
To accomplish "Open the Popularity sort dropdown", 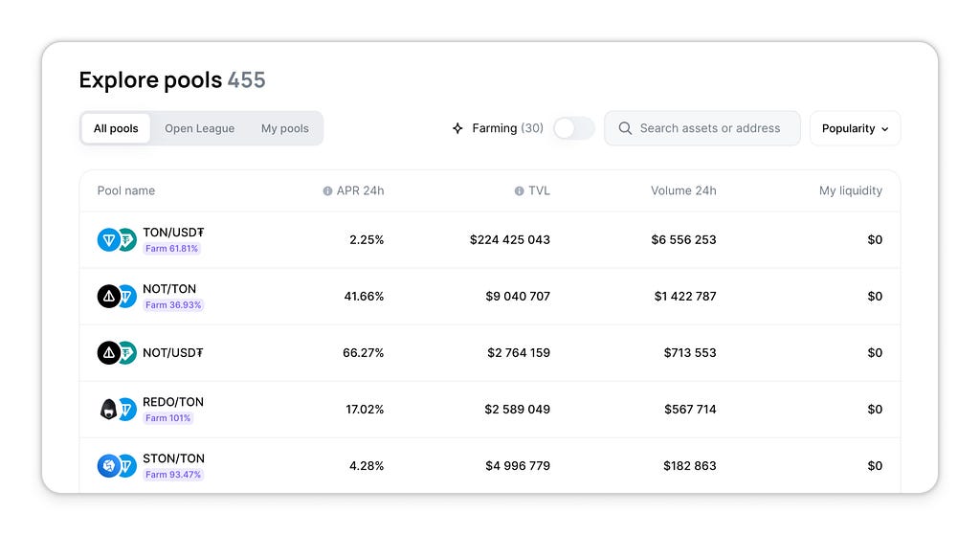I will 855,129.
